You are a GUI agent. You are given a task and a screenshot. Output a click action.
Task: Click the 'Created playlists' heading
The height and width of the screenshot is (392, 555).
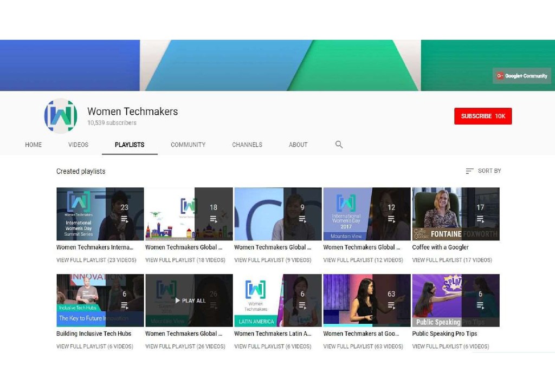click(81, 171)
